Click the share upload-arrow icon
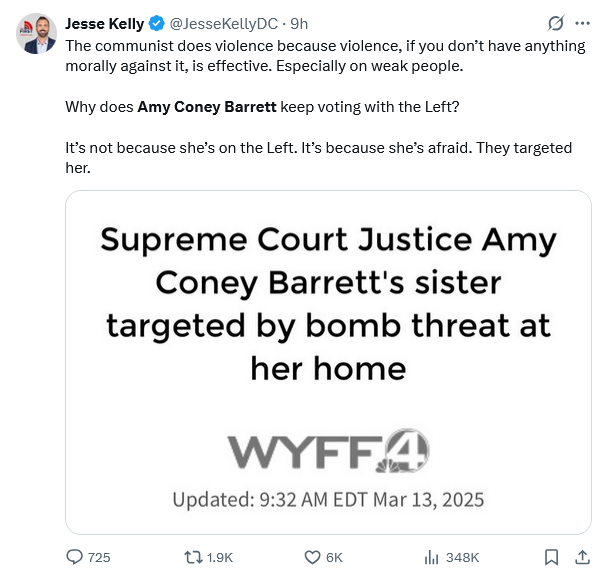Image resolution: width=609 pixels, height=579 pixels. (582, 557)
